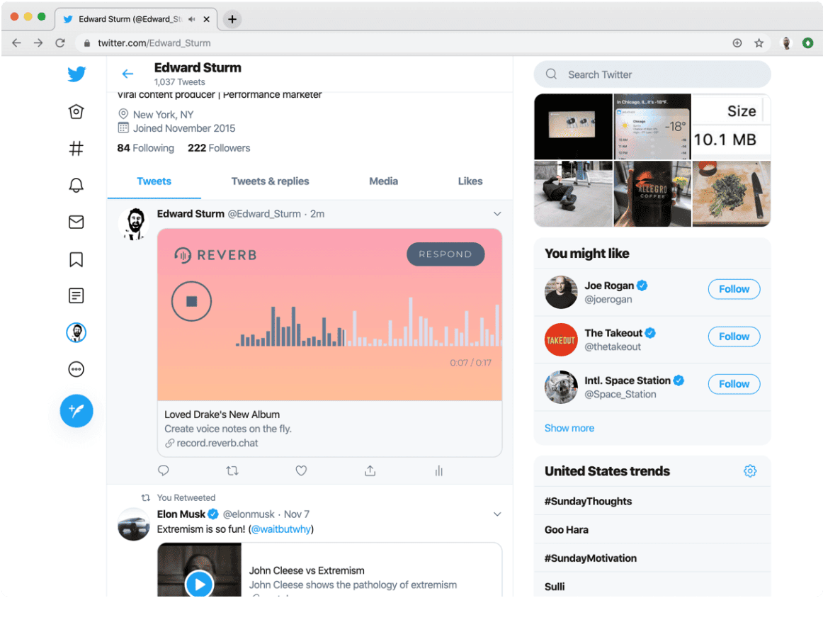This screenshot has height=632, width=840.
Task: Switch to Tweets & replies tab
Action: point(270,181)
